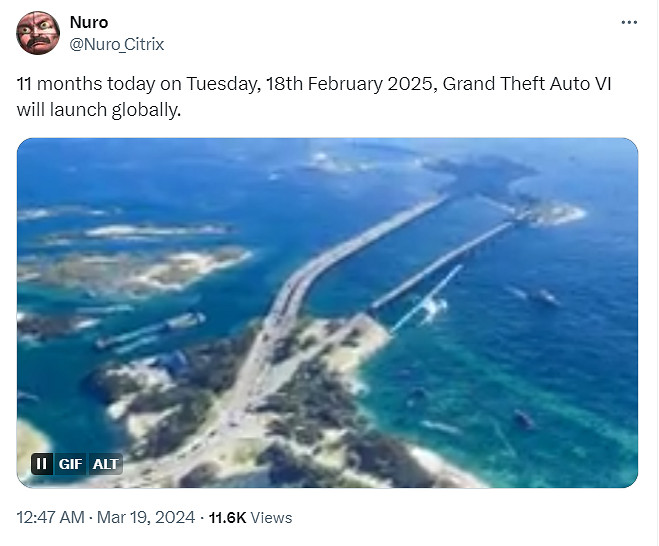Open Nuro's profile avatar picture
659x546 pixels.
(38, 34)
